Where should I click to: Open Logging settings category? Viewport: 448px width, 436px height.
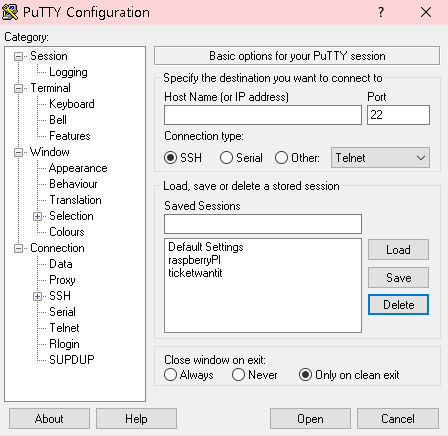click(x=68, y=72)
